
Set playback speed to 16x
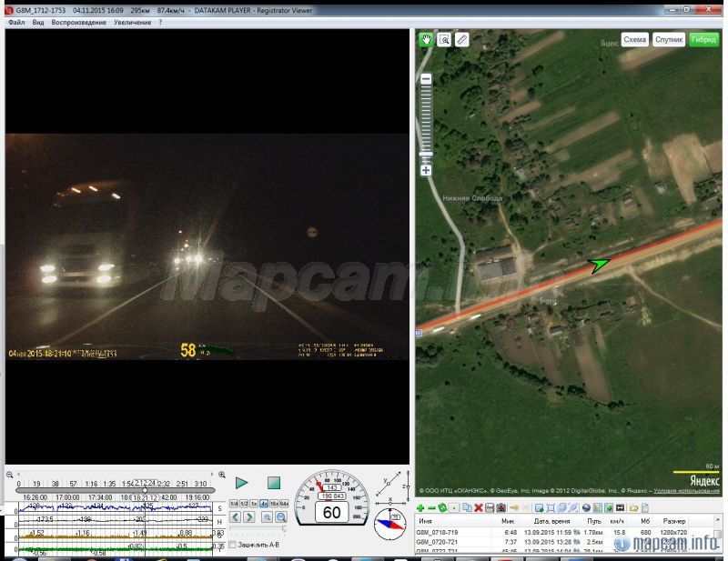[272, 503]
